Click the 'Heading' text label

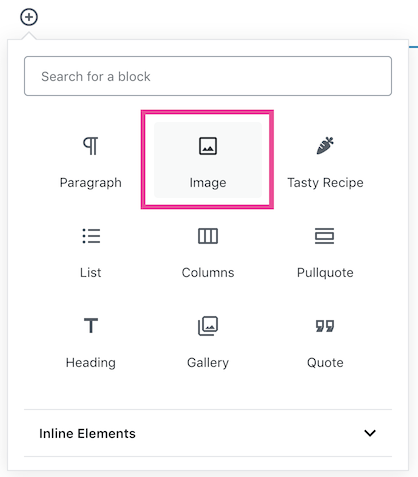click(91, 363)
